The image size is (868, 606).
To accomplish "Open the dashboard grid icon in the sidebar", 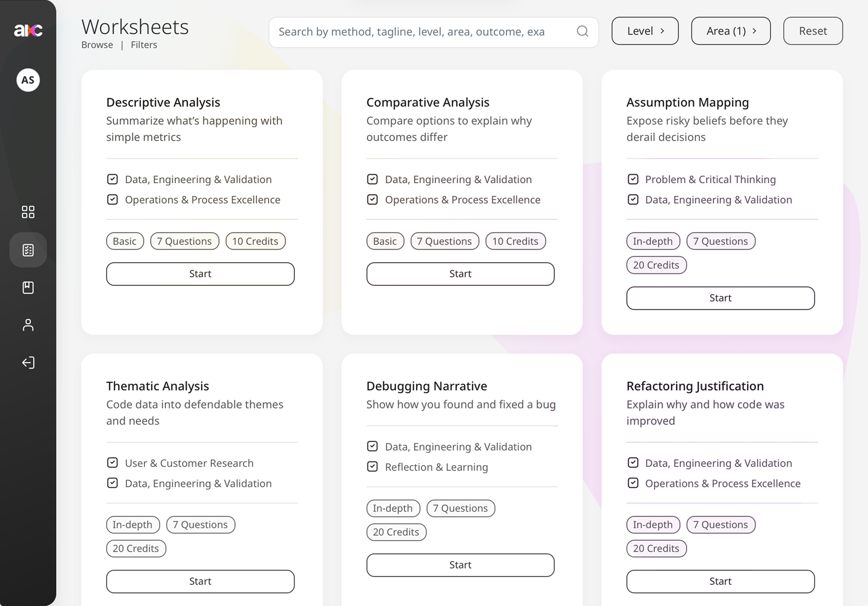I will pos(28,212).
